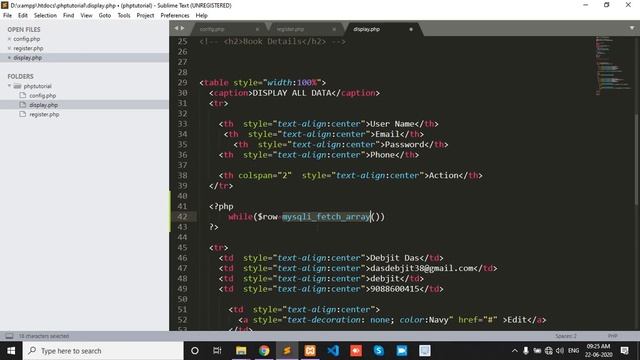Open the Selection menu
Image resolution: width=640 pixels, height=360 pixels.
tap(45, 16)
